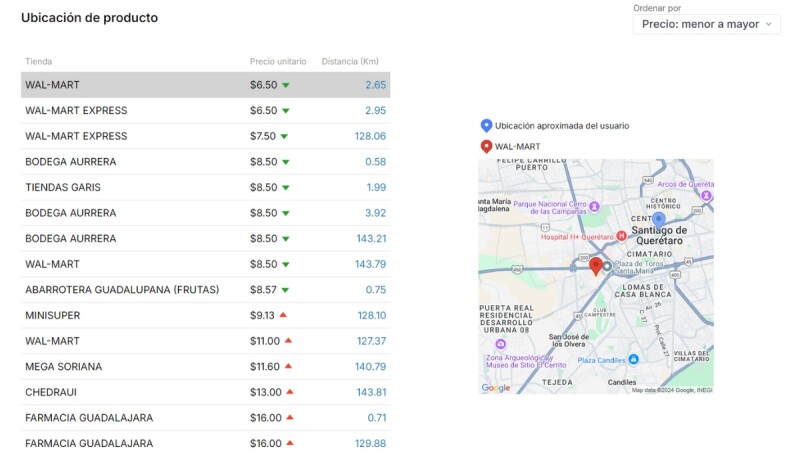The height and width of the screenshot is (453, 800).
Task: Click the Tienda column header
Action: [39, 61]
